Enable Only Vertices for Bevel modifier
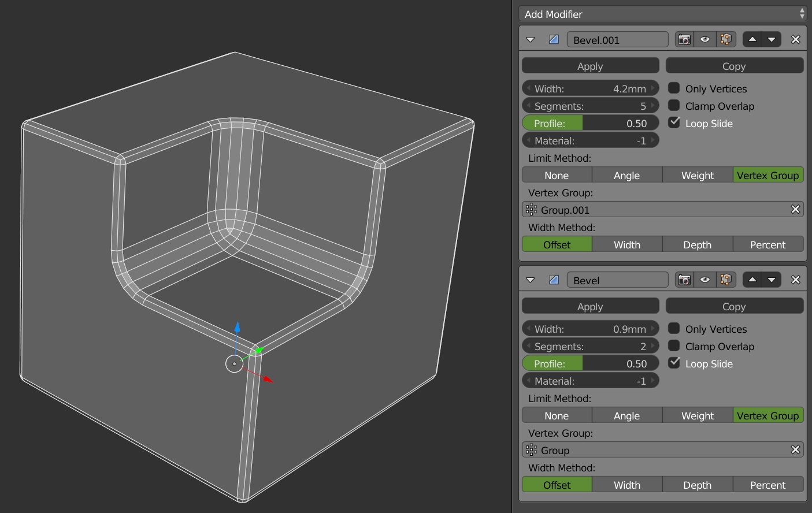812x513 pixels. pyautogui.click(x=674, y=328)
